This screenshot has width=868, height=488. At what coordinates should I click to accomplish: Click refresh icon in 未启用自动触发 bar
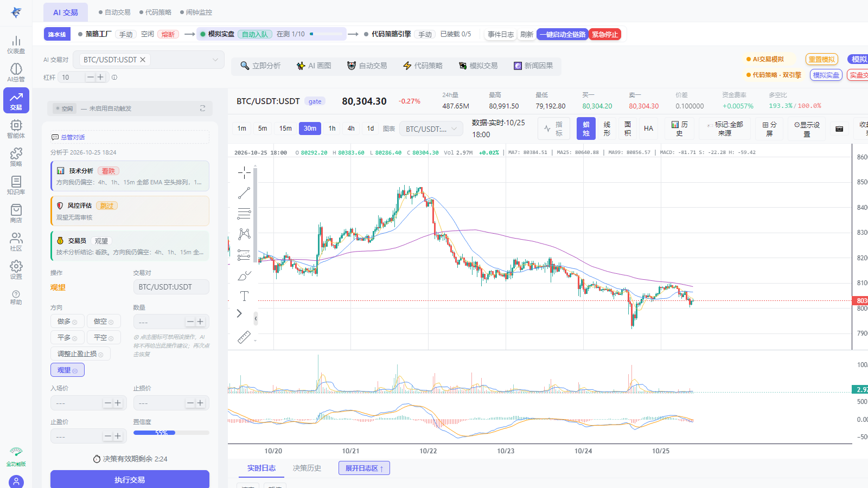(203, 108)
